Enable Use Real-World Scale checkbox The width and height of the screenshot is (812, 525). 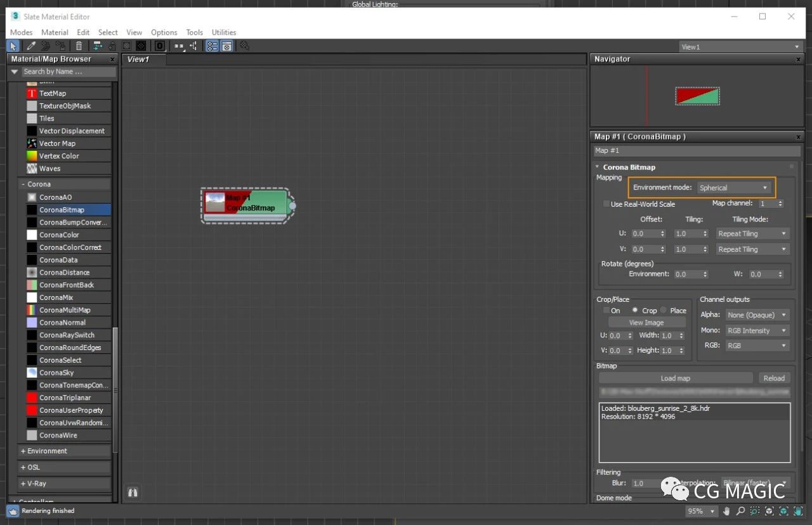pos(606,204)
